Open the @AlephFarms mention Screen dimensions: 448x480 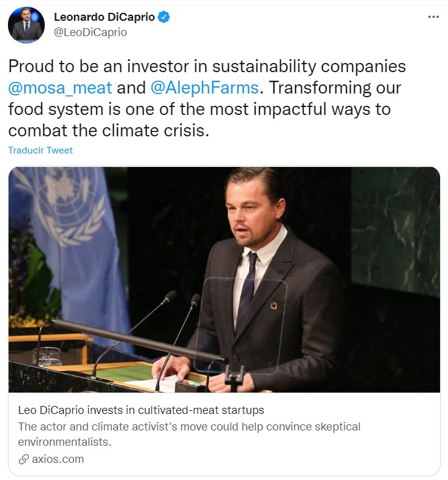204,87
